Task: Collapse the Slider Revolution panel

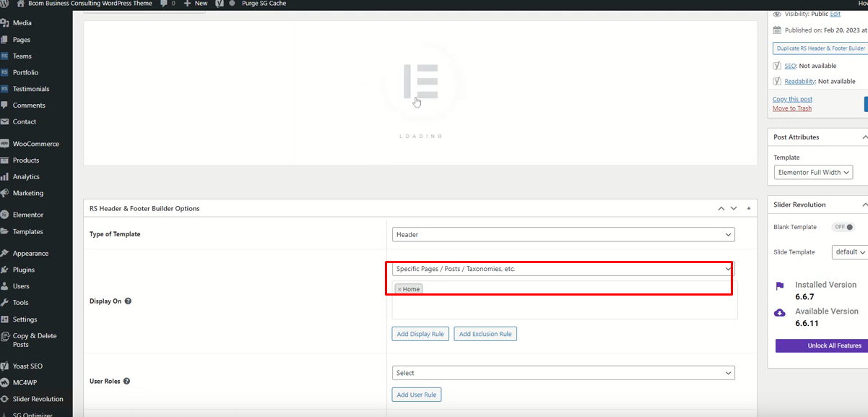Action: pyautogui.click(x=864, y=205)
